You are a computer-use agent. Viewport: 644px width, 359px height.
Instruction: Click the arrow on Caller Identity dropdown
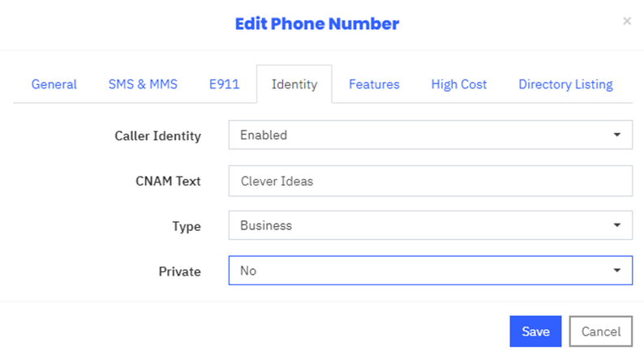tap(616, 135)
